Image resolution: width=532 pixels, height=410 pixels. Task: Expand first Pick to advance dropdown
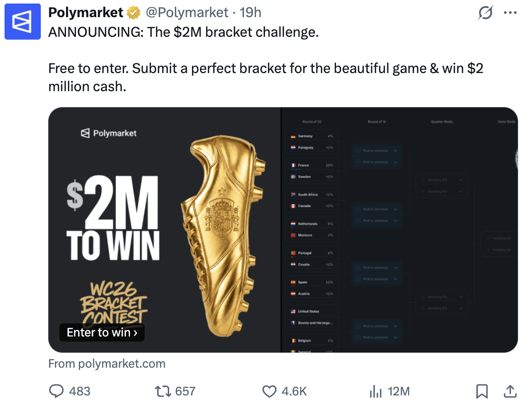[377, 151]
